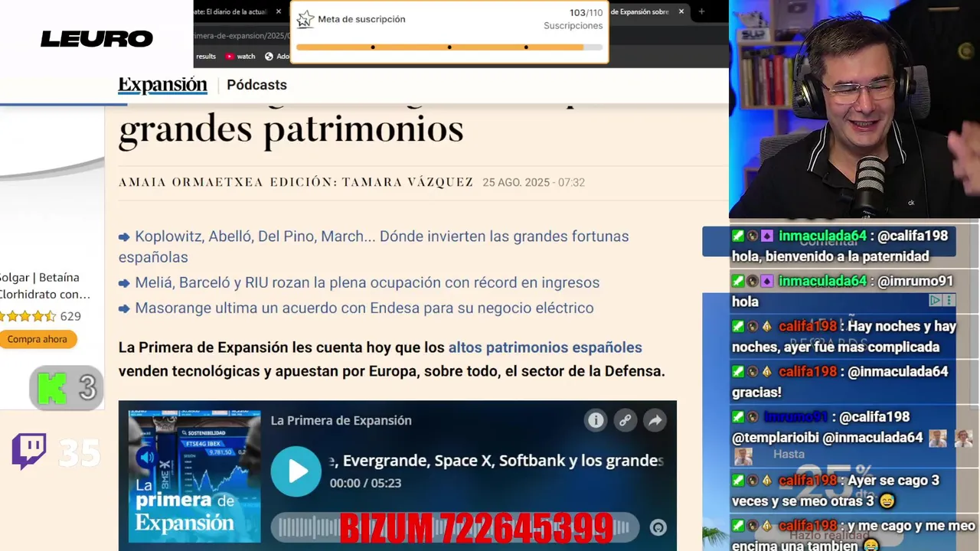The height and width of the screenshot is (551, 980).
Task: Open the Masorange Endesa agreement article link
Action: point(364,308)
